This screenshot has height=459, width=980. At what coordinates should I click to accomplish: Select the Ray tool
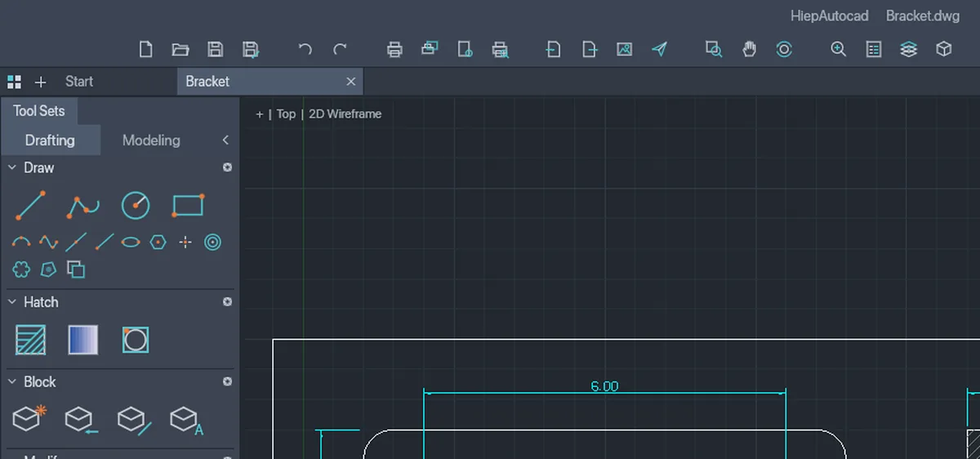[x=105, y=242]
